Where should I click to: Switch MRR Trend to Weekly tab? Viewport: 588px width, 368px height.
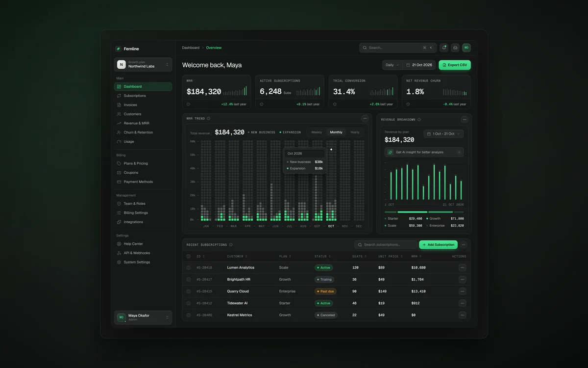click(317, 132)
